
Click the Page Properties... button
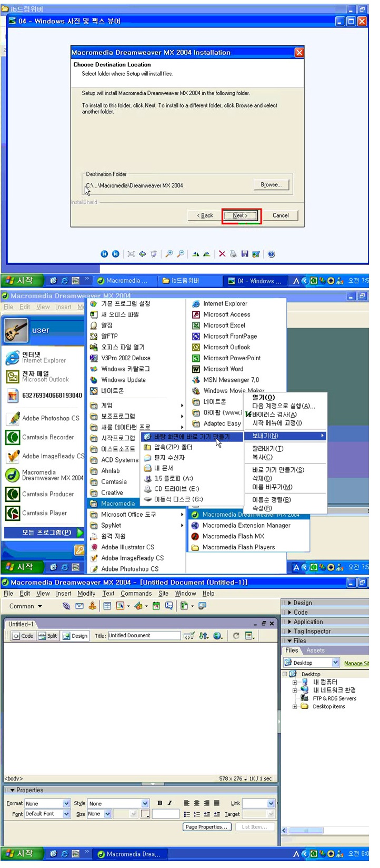(207, 827)
